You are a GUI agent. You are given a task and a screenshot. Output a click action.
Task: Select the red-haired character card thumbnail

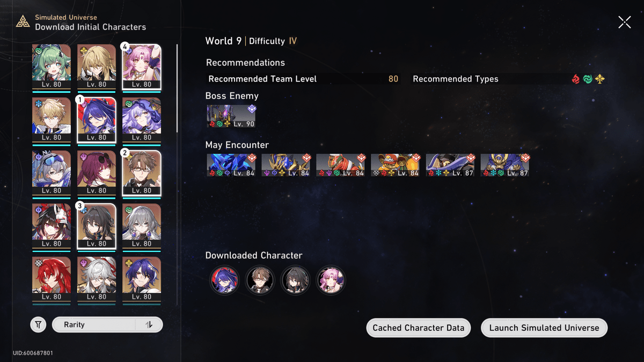[x=52, y=279]
